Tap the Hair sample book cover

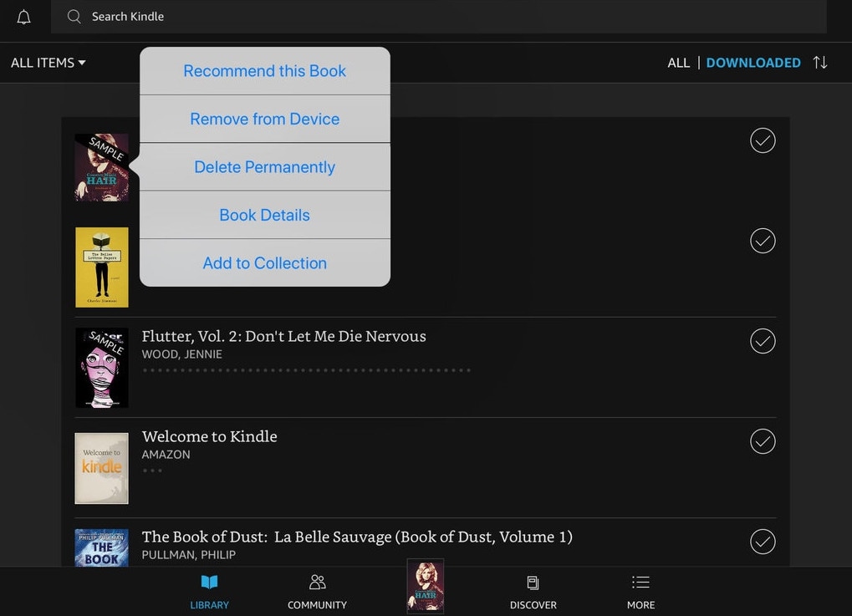[x=102, y=167]
